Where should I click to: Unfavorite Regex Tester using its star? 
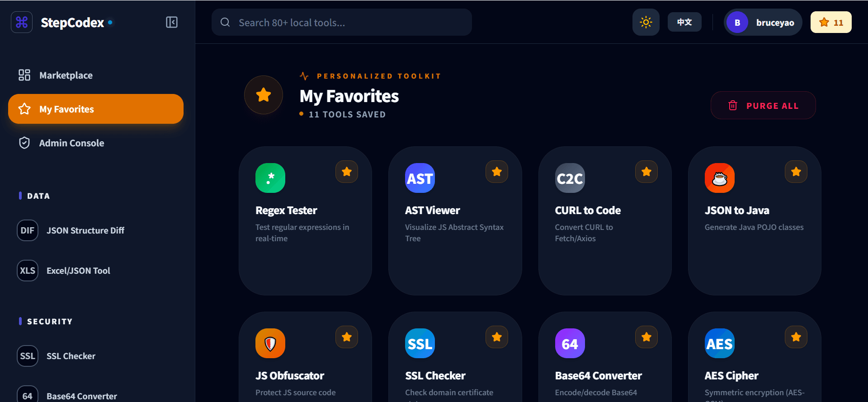click(x=347, y=172)
